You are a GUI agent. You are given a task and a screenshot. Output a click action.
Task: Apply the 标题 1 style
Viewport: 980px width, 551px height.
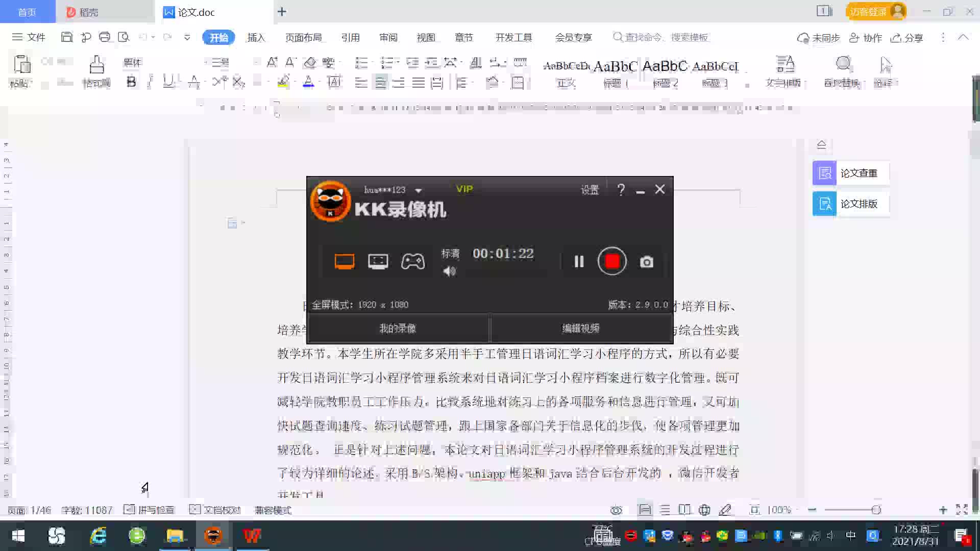[x=615, y=73]
